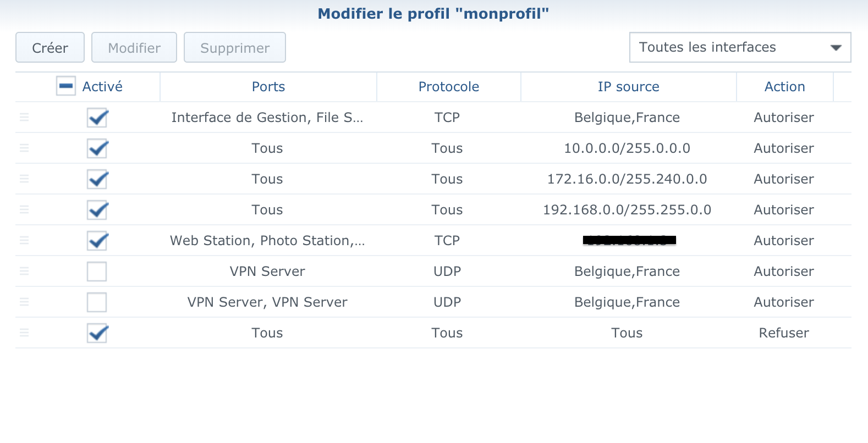The width and height of the screenshot is (868, 443).
Task: Select the 172.16.0.0/255.240.0.0 rule row
Action: pos(433,179)
